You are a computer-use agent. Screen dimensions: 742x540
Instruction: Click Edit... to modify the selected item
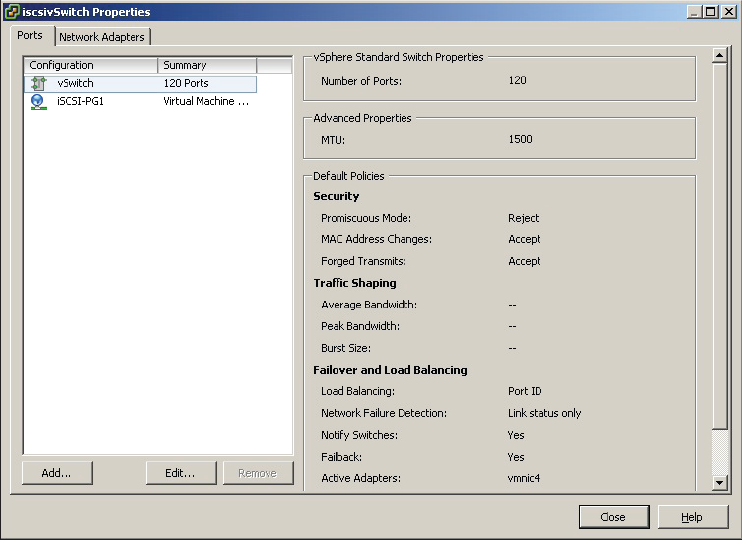tap(180, 473)
